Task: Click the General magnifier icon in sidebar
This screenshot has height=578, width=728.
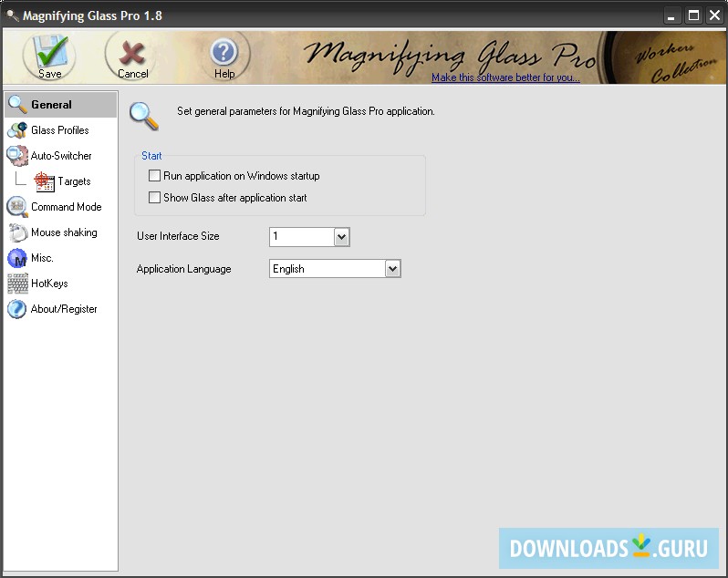Action: (x=17, y=104)
